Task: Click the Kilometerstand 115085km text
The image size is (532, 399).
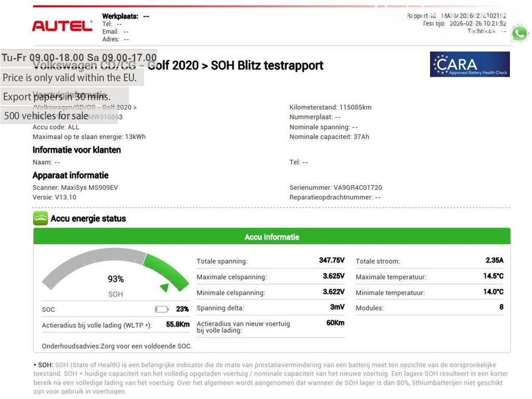Action: (330, 108)
